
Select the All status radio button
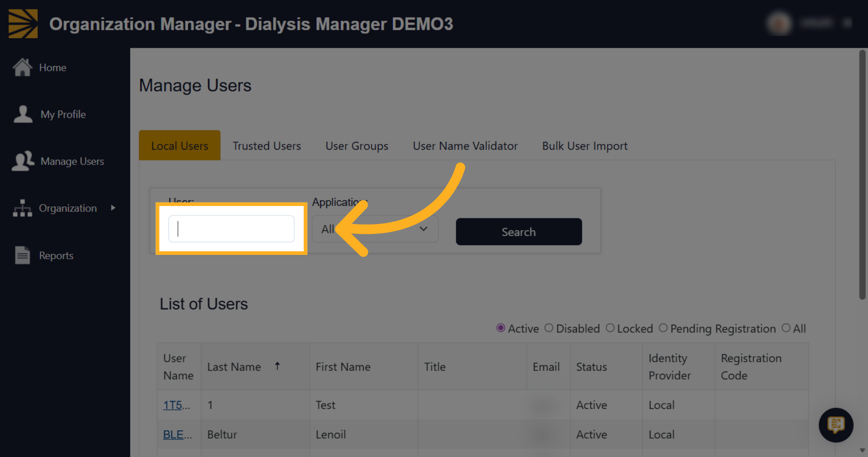[786, 328]
